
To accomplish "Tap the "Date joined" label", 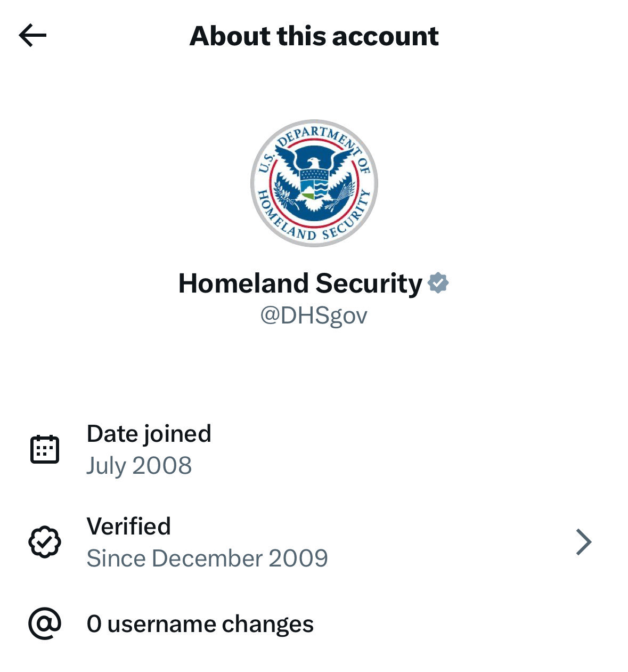I will pyautogui.click(x=149, y=433).
